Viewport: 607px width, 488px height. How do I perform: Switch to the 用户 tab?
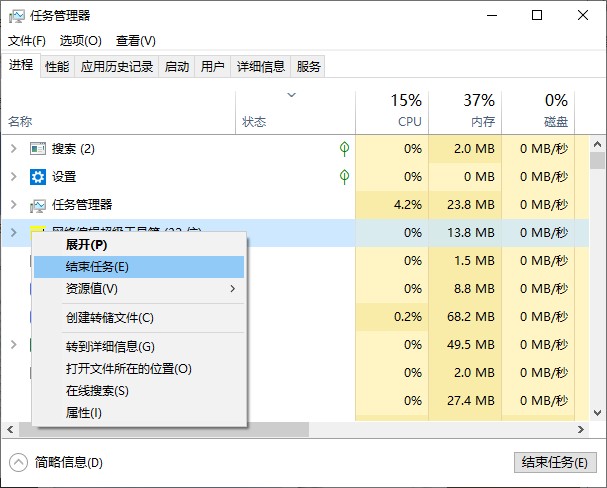coord(213,67)
